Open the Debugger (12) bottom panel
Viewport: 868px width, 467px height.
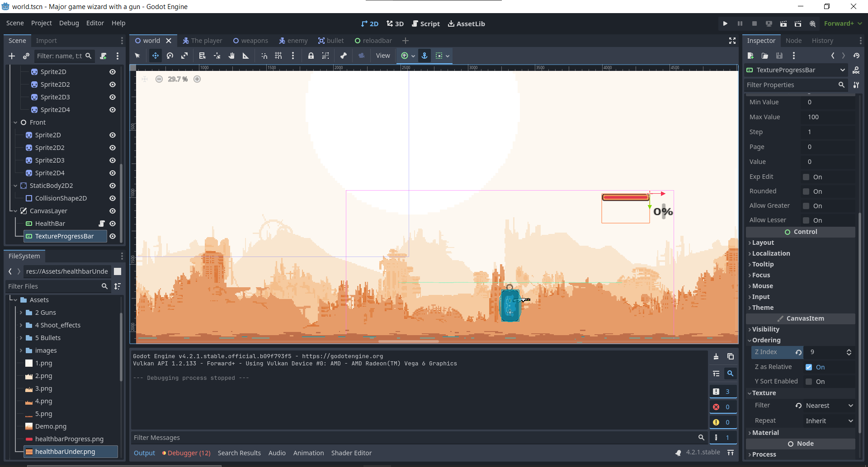[x=186, y=453]
